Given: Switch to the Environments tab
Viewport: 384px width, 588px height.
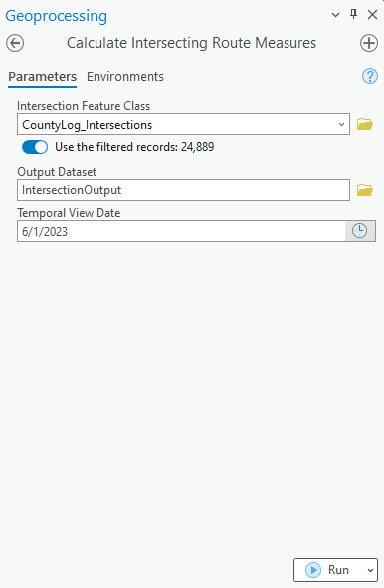Looking at the screenshot, I should (x=125, y=77).
